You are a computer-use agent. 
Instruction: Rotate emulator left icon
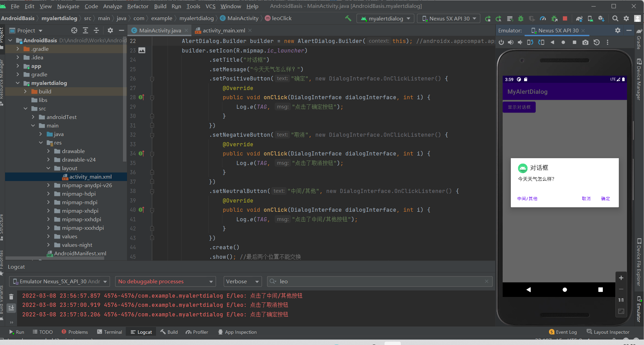tap(530, 42)
